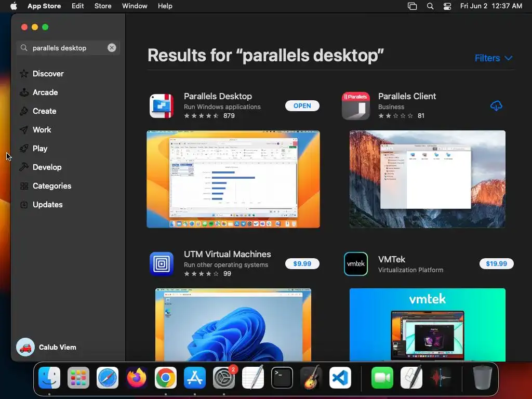The image size is (532, 399).
Task: Open Terminal from the Dock
Action: point(282,378)
